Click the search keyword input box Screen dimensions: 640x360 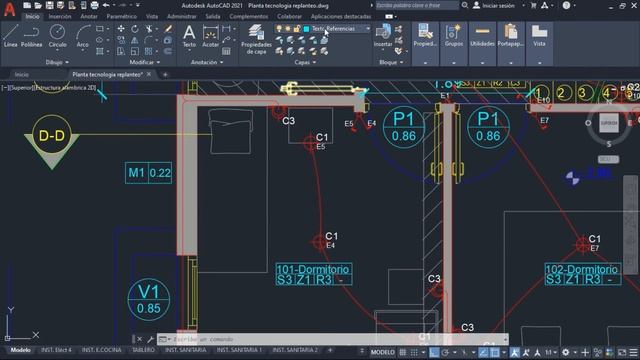point(417,5)
